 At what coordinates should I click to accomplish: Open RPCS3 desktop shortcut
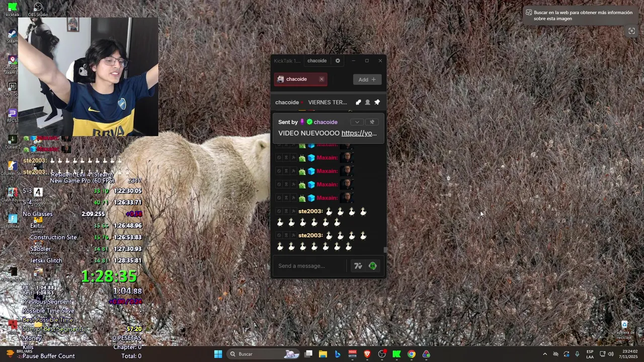click(12, 116)
